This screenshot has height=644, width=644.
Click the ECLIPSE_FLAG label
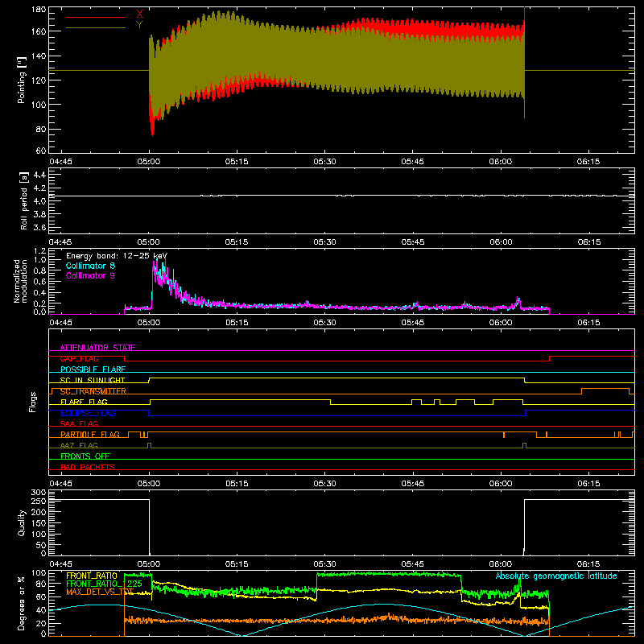click(x=88, y=413)
